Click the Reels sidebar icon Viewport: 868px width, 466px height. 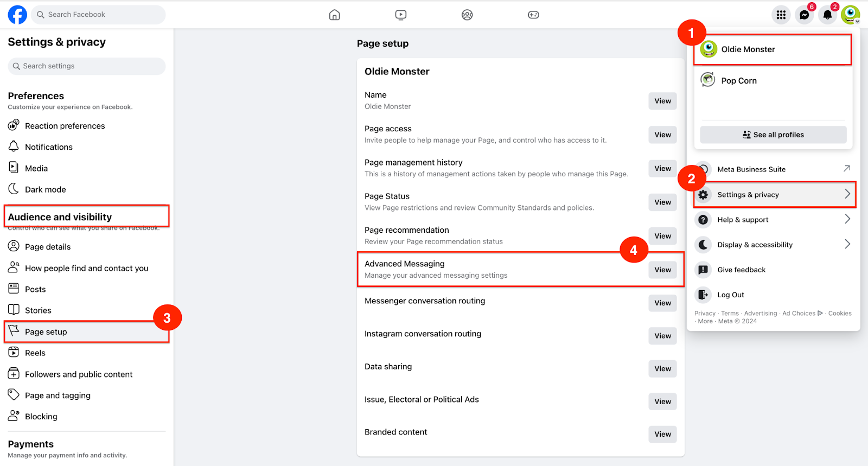point(14,353)
